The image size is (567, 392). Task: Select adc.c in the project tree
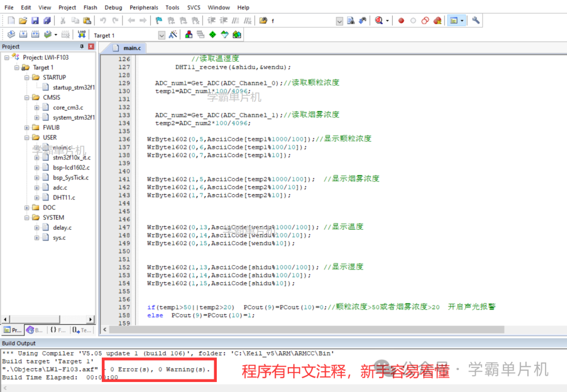(x=60, y=187)
